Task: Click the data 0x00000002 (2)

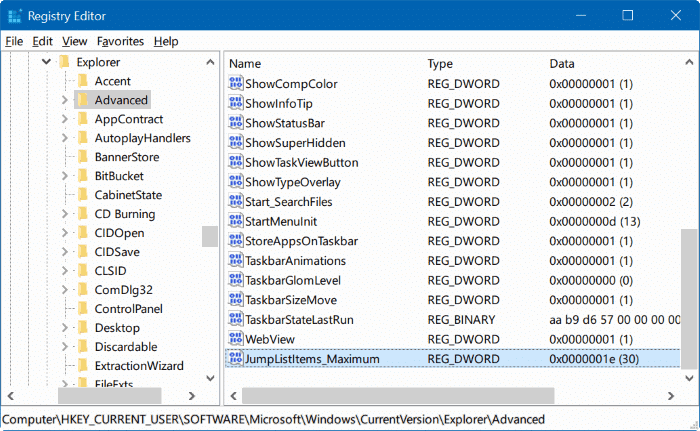Action: (x=591, y=201)
